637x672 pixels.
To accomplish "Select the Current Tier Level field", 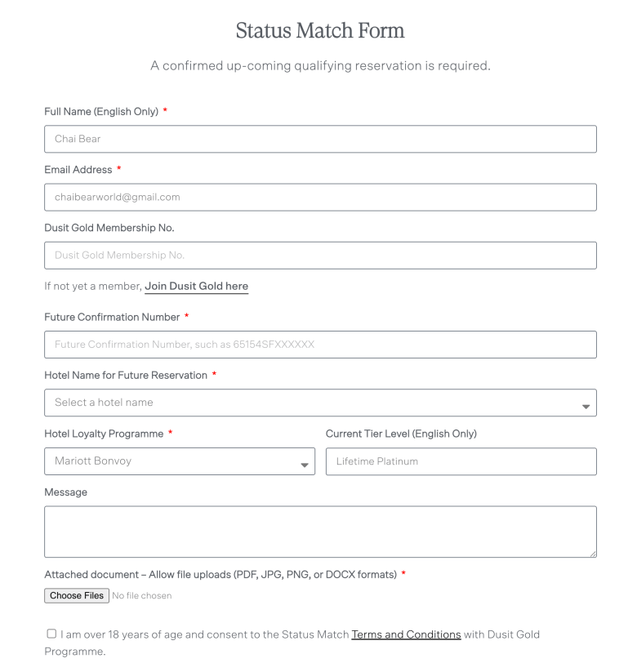I will 461,461.
